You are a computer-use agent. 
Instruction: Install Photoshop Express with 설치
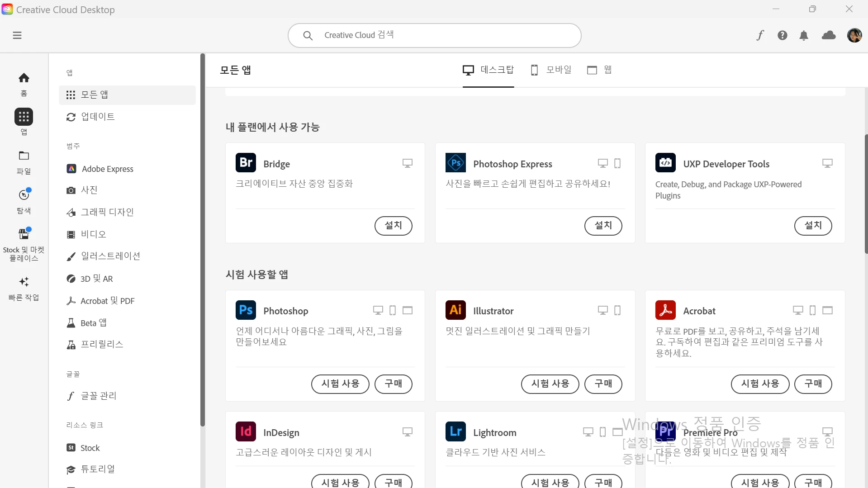click(603, 226)
